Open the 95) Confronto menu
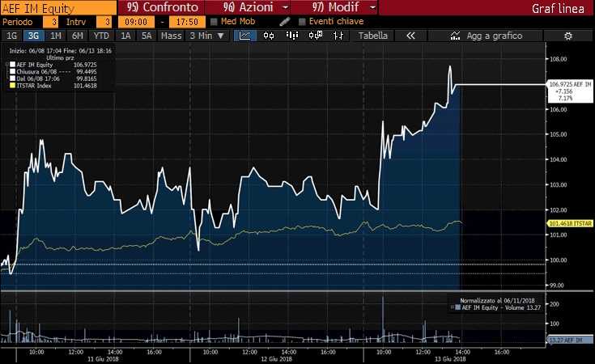The width and height of the screenshot is (595, 364). tap(162, 7)
